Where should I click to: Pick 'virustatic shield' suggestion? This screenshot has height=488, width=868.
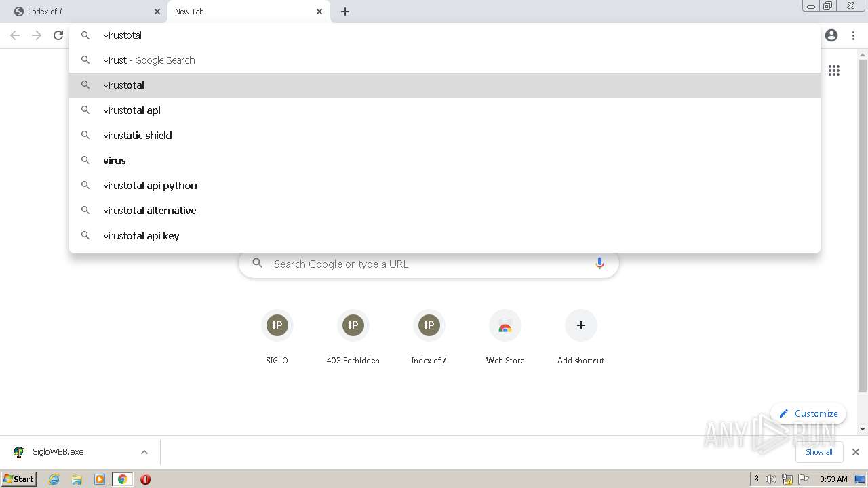point(444,136)
